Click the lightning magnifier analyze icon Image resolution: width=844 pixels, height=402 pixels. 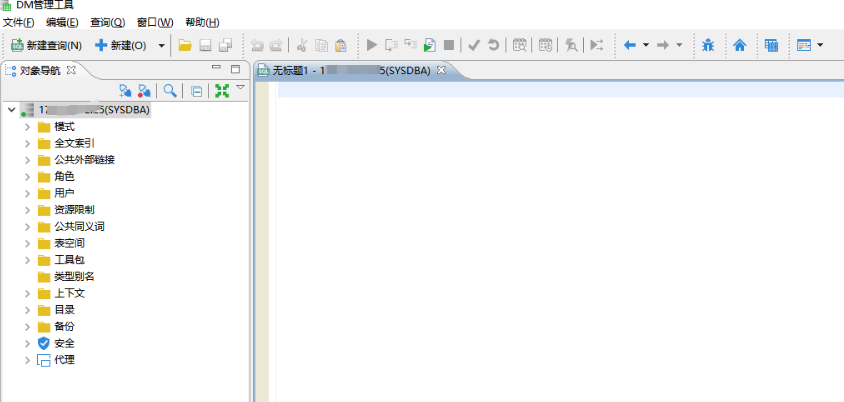[x=571, y=45]
